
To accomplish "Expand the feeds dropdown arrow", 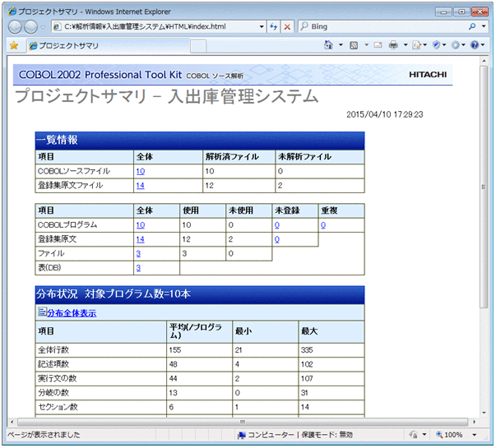I will pyautogui.click(x=367, y=45).
